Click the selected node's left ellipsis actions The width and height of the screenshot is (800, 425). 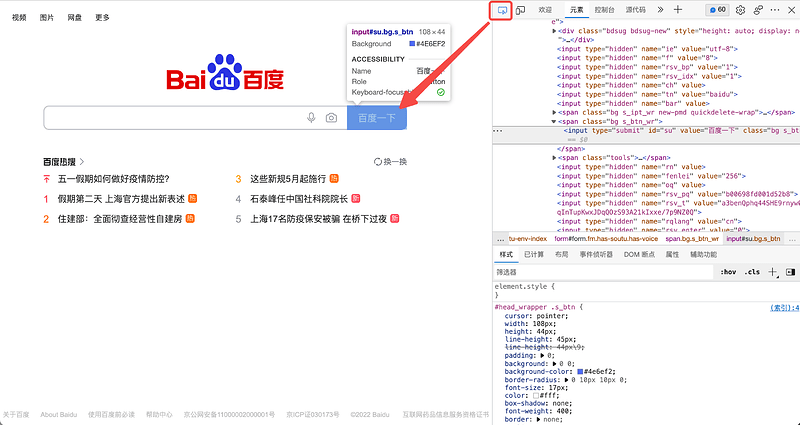click(x=498, y=131)
